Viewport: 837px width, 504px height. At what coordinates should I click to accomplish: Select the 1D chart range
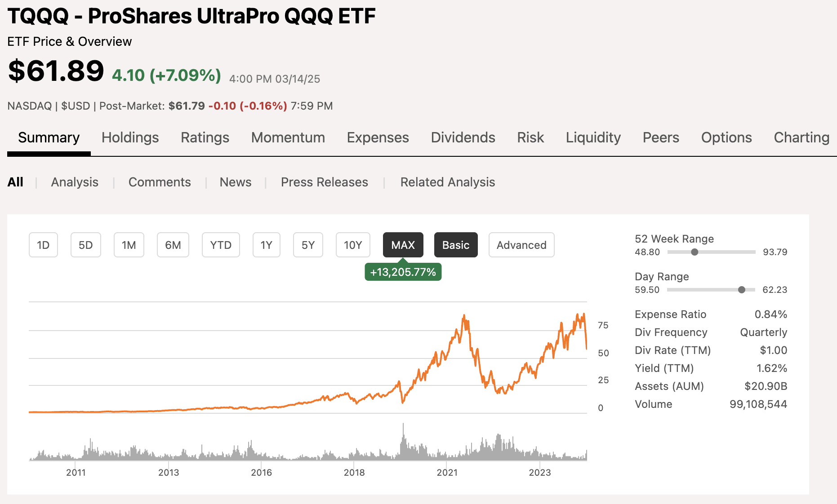coord(43,245)
